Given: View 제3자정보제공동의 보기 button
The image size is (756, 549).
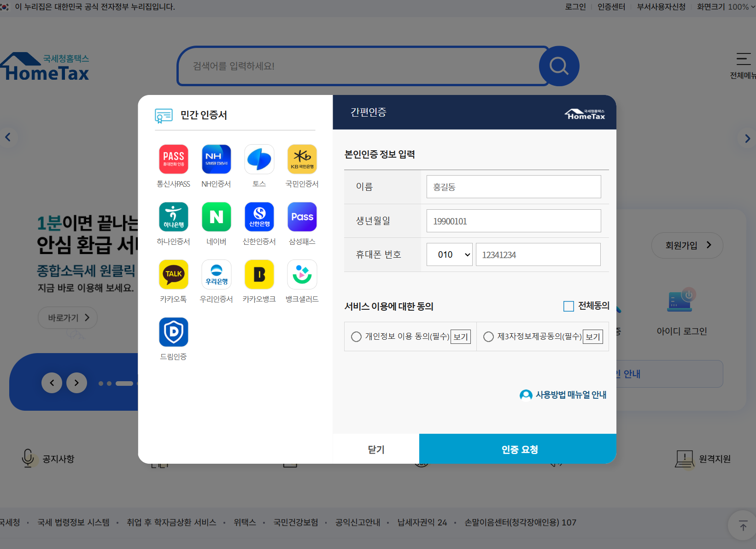Looking at the screenshot, I should coord(593,337).
